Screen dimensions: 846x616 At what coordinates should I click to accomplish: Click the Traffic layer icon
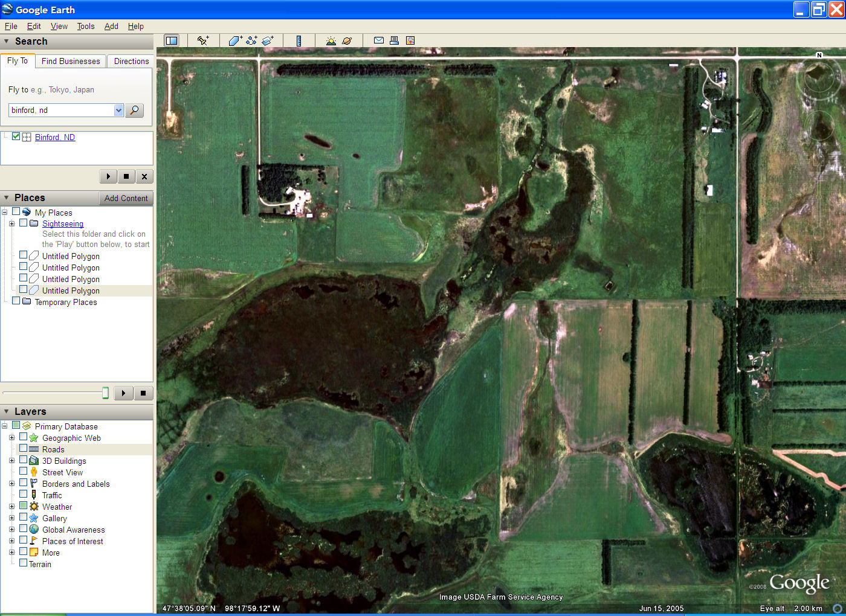point(34,495)
